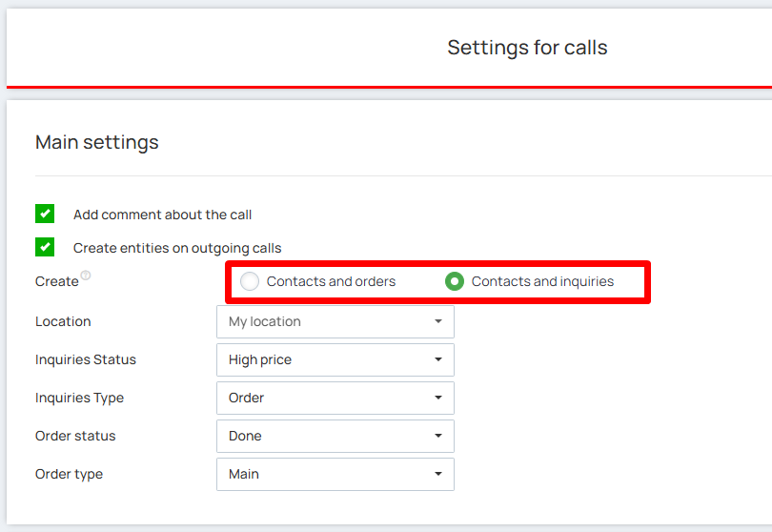Expand the Inquiries Status dropdown showing High price
This screenshot has height=532, width=772.
(x=335, y=359)
